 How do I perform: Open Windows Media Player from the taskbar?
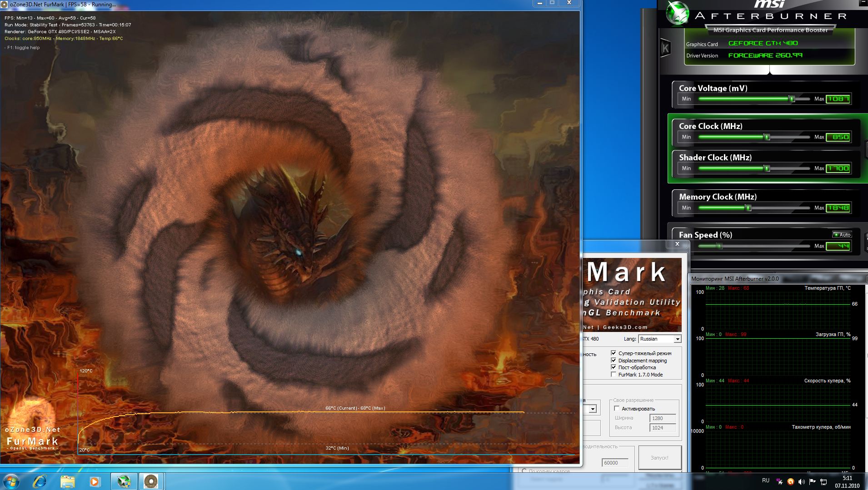click(95, 481)
